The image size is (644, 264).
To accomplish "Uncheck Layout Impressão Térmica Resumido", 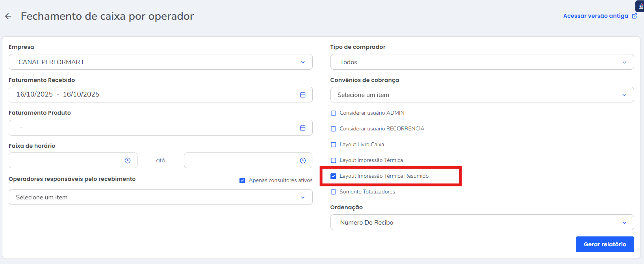I will coord(334,176).
